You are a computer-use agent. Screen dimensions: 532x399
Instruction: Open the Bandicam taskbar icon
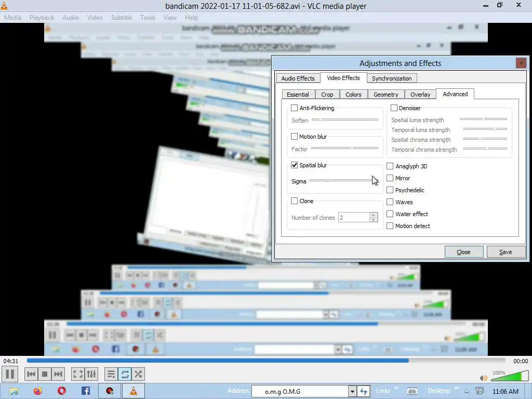tap(110, 391)
